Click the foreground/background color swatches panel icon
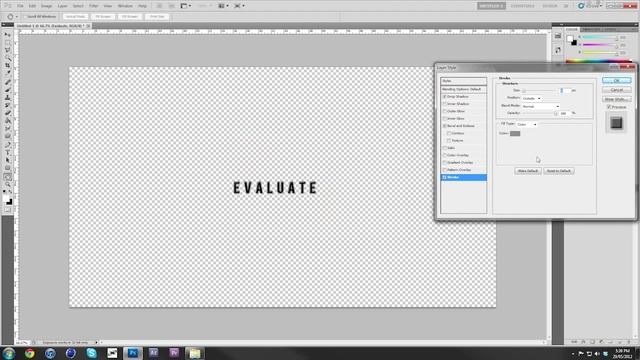This screenshot has height=360, width=640. [x=571, y=40]
